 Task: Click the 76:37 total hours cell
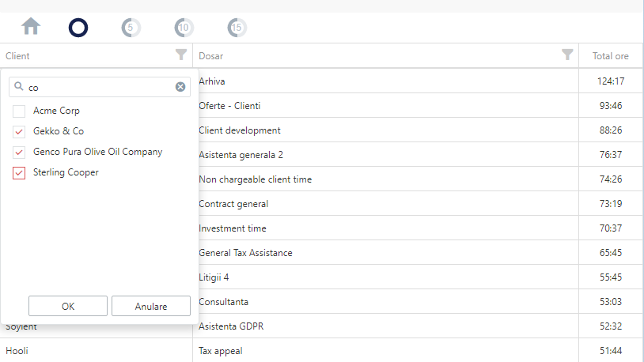click(x=611, y=155)
